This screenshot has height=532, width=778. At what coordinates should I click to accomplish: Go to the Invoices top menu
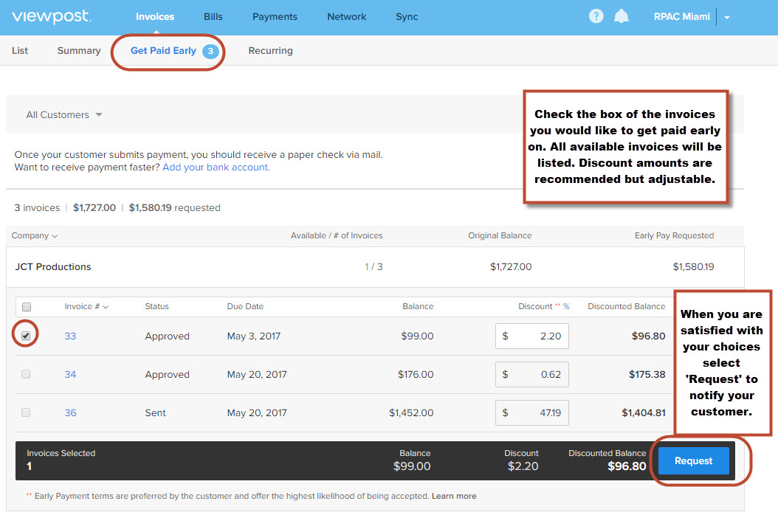pyautogui.click(x=155, y=16)
